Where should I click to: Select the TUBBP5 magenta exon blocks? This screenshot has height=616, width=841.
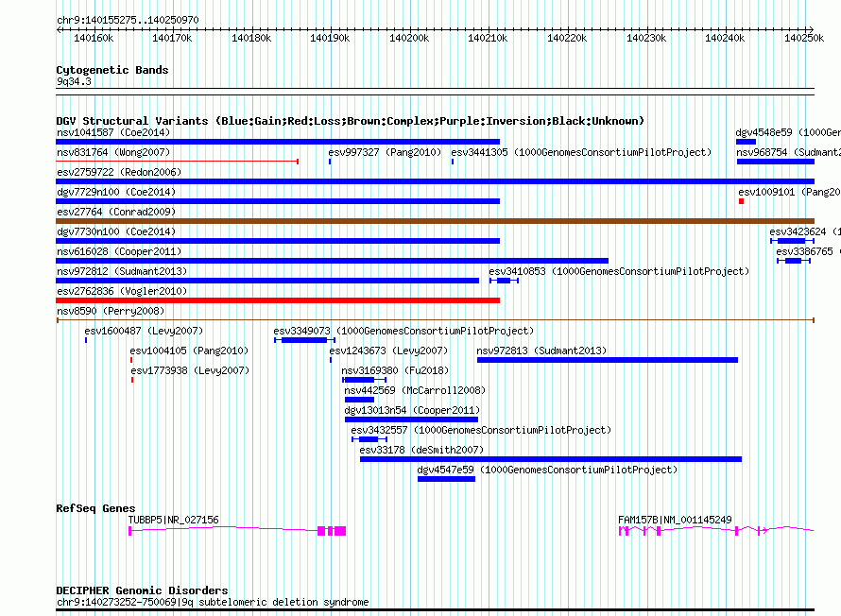[x=332, y=531]
